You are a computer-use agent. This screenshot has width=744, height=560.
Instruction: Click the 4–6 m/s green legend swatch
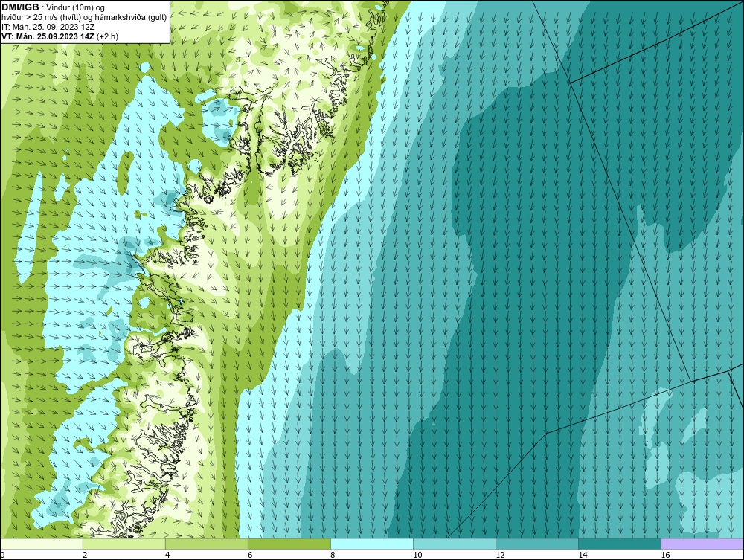[x=206, y=544]
